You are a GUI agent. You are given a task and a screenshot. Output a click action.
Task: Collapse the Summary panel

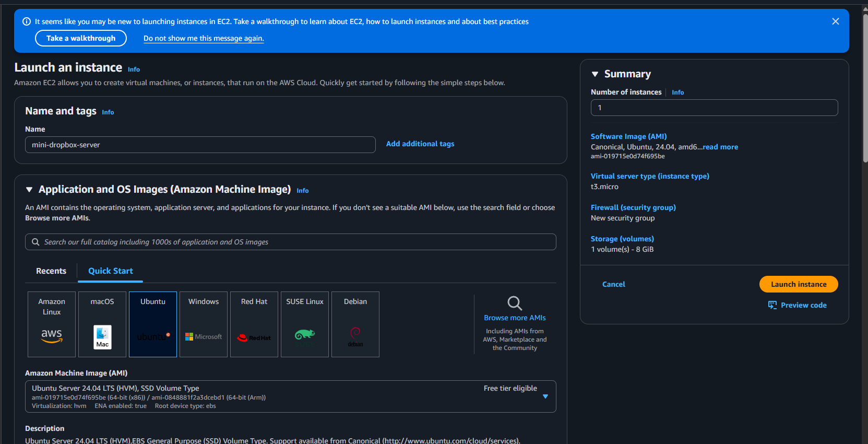[x=595, y=74]
